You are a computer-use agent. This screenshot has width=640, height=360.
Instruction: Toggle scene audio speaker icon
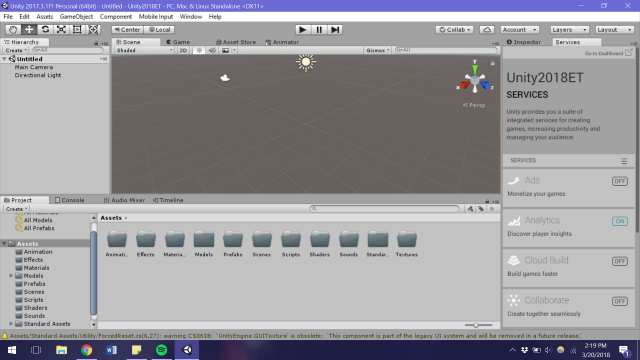click(x=212, y=50)
